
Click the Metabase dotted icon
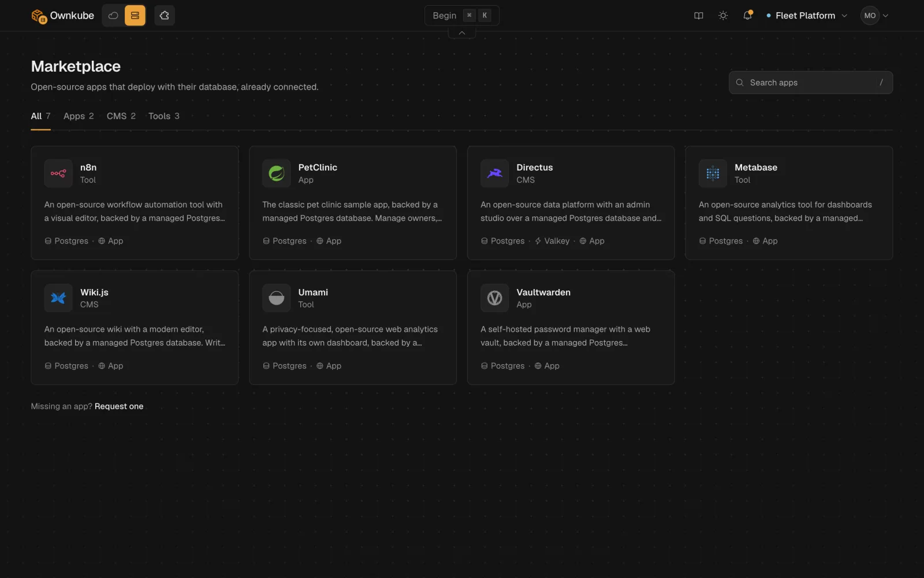point(713,173)
